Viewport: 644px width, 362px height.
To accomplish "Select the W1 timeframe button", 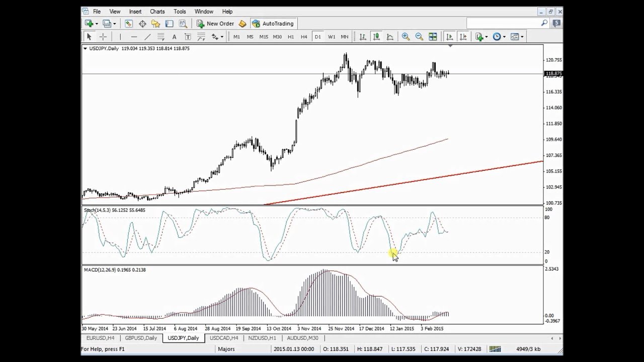I will 331,37.
